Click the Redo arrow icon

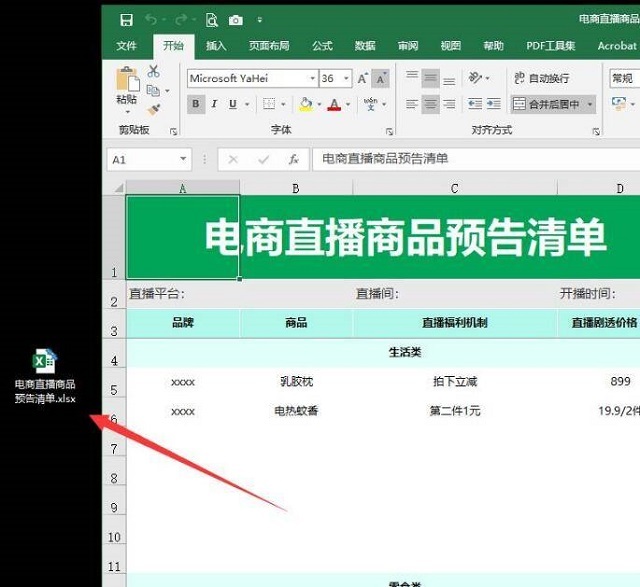coord(181,19)
